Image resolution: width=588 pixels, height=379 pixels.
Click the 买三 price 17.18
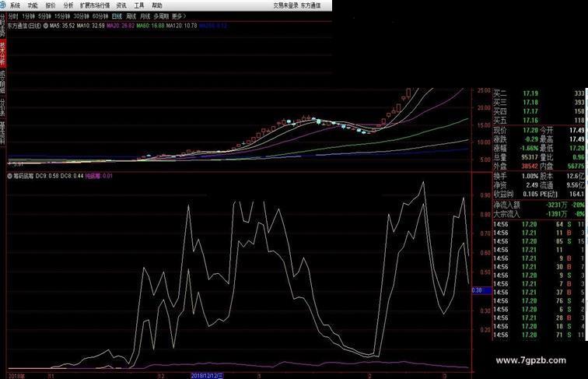[530, 103]
